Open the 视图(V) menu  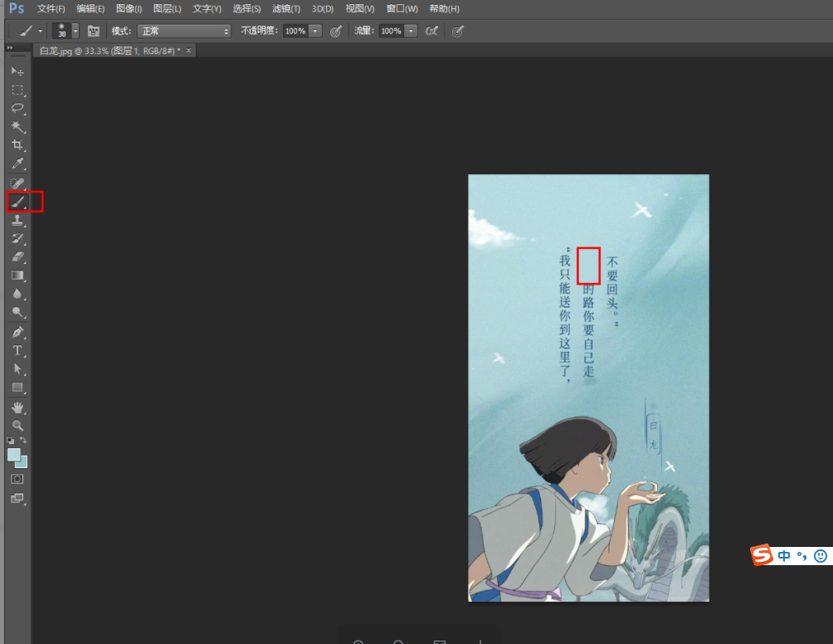coord(359,8)
